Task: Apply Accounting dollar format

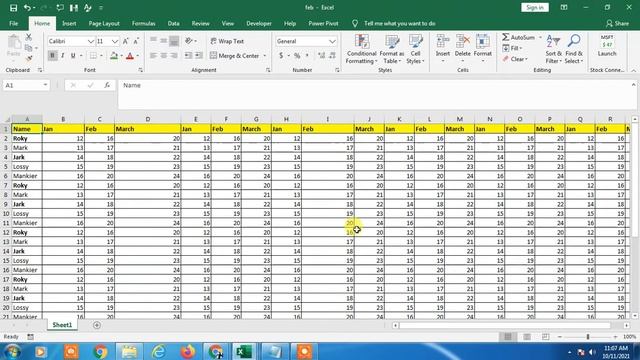Action: (281, 56)
